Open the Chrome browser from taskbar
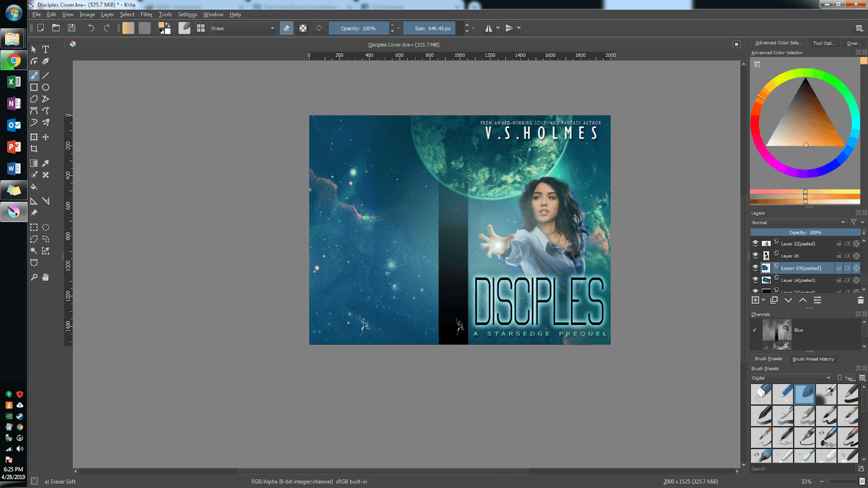Image resolution: width=868 pixels, height=488 pixels. coord(14,60)
